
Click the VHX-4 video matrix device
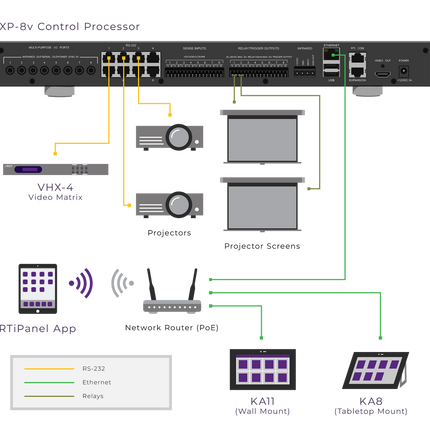coord(56,169)
